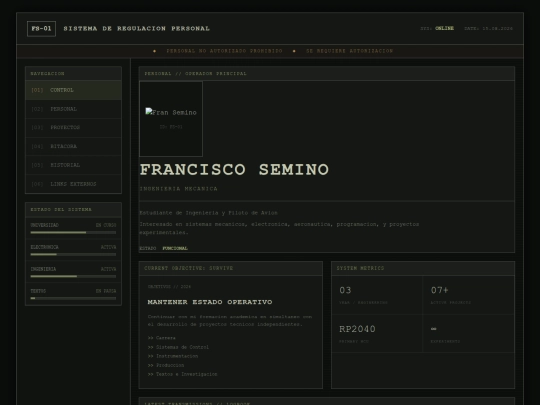This screenshot has width=540, height=405.
Task: Open the [01] CONTROL navigation item
Action: 73,90
